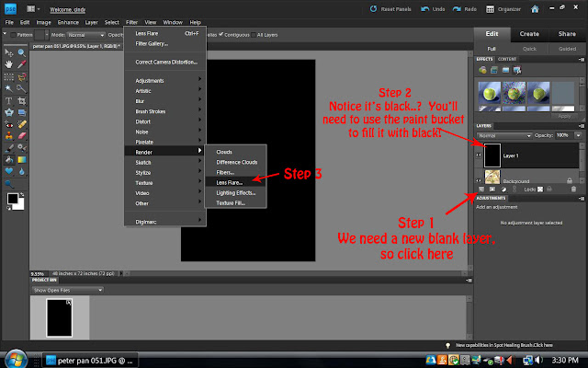The width and height of the screenshot is (588, 368).
Task: Select the Paint Bucket tool
Action: 8,159
